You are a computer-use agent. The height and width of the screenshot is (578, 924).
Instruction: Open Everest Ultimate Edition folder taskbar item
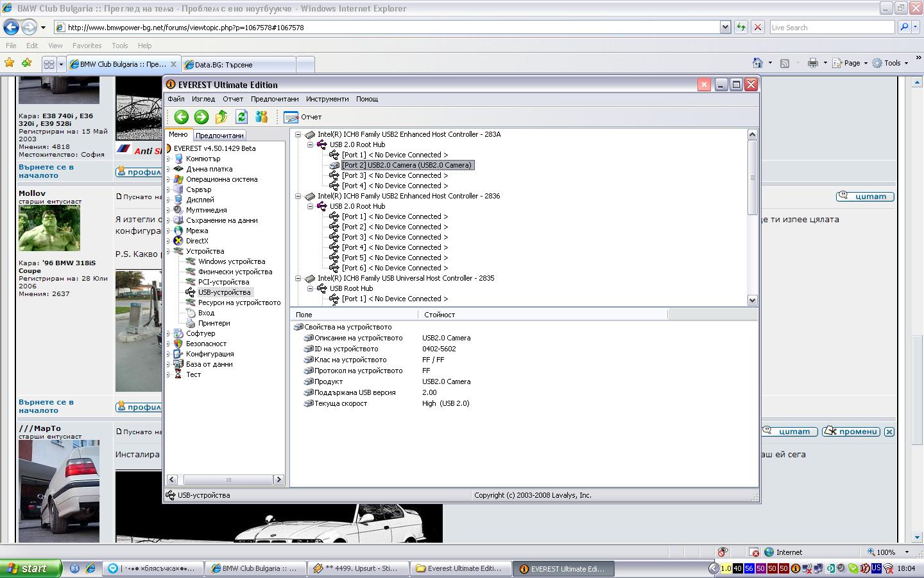461,568
